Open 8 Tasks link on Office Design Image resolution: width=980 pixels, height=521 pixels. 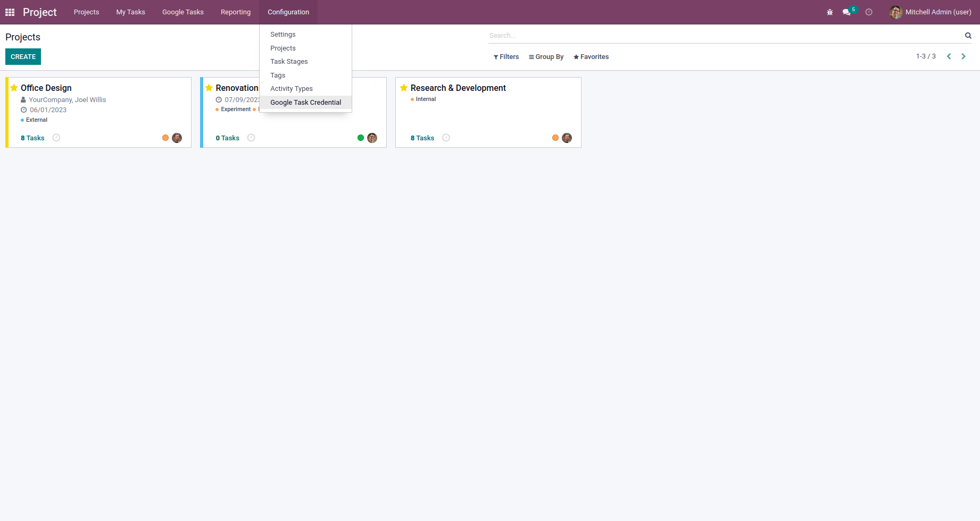32,138
